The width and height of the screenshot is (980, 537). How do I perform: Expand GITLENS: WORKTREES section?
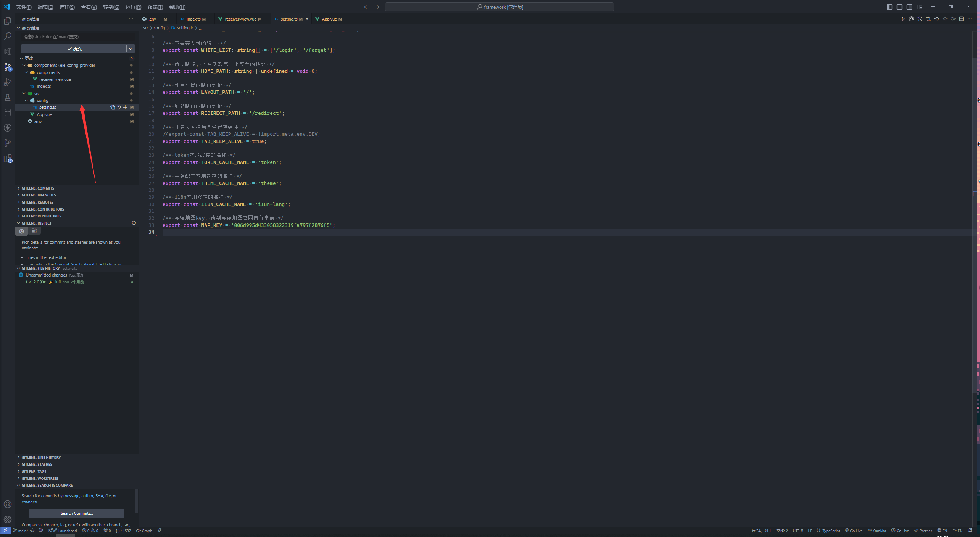40,479
